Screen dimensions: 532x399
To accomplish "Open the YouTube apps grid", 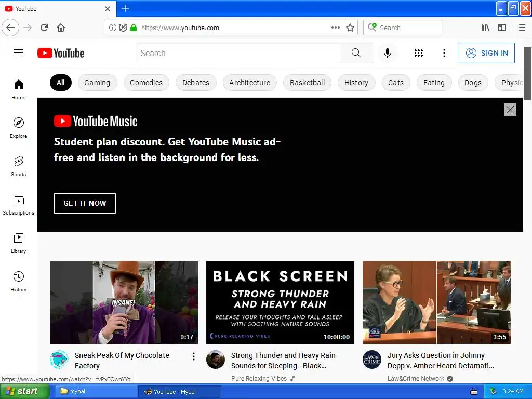I will click(x=419, y=53).
